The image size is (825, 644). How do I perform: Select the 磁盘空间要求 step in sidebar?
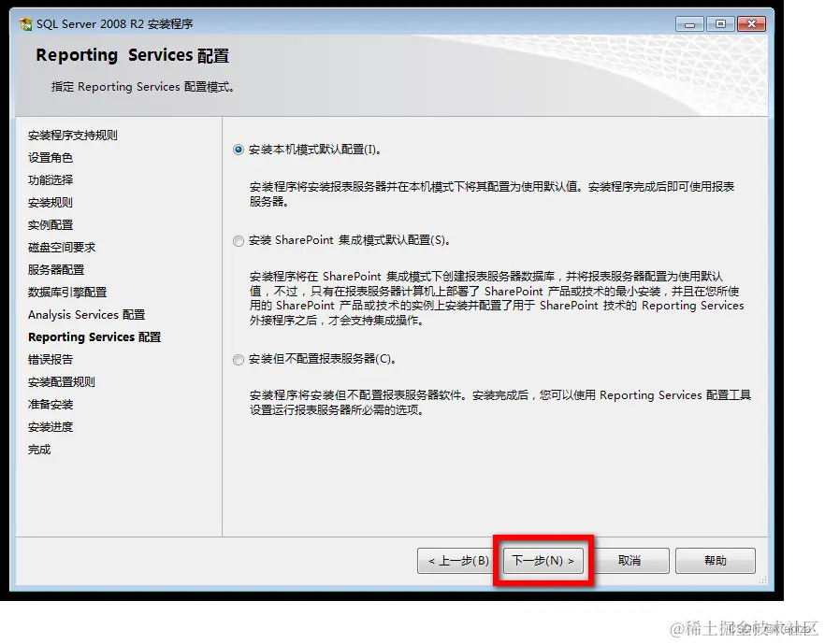pyautogui.click(x=62, y=247)
